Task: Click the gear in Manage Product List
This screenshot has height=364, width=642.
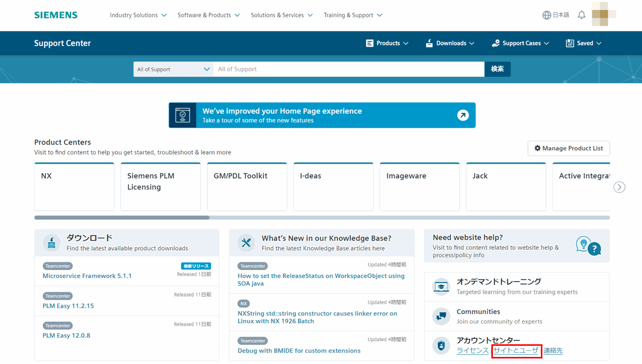Action: coord(537,148)
